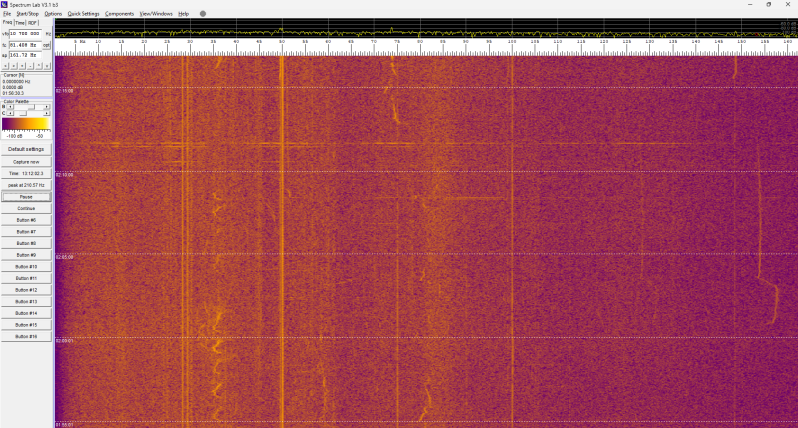Click Button #13
798x428 pixels.
tap(26, 302)
